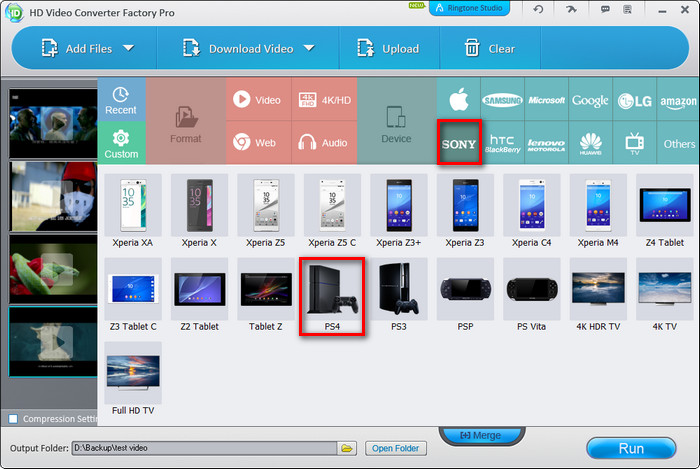This screenshot has height=469, width=700.
Task: Select the Video format group
Action: pos(258,99)
